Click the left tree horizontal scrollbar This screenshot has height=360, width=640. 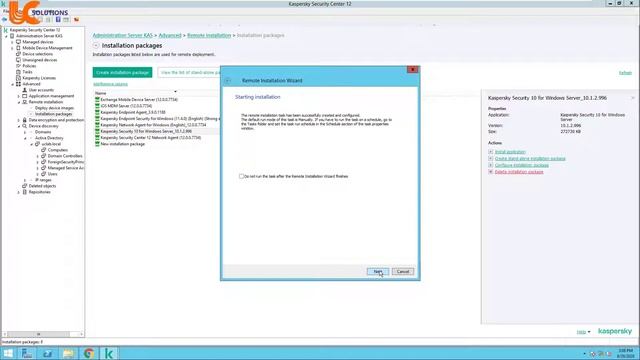click(x=42, y=334)
